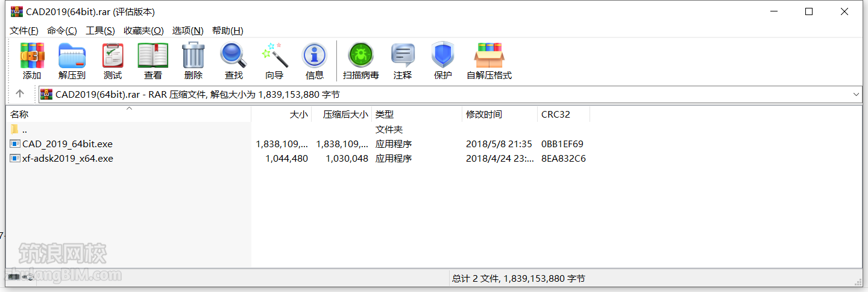Image resolution: width=868 pixels, height=292 pixels.
Task: Open the Favorites (收藏夹) menu
Action: click(x=143, y=30)
